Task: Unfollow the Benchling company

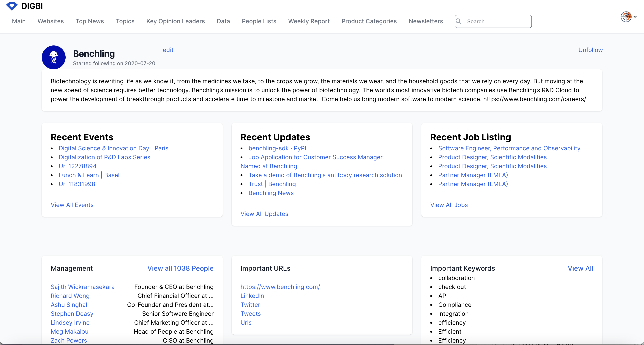Action: click(x=591, y=50)
